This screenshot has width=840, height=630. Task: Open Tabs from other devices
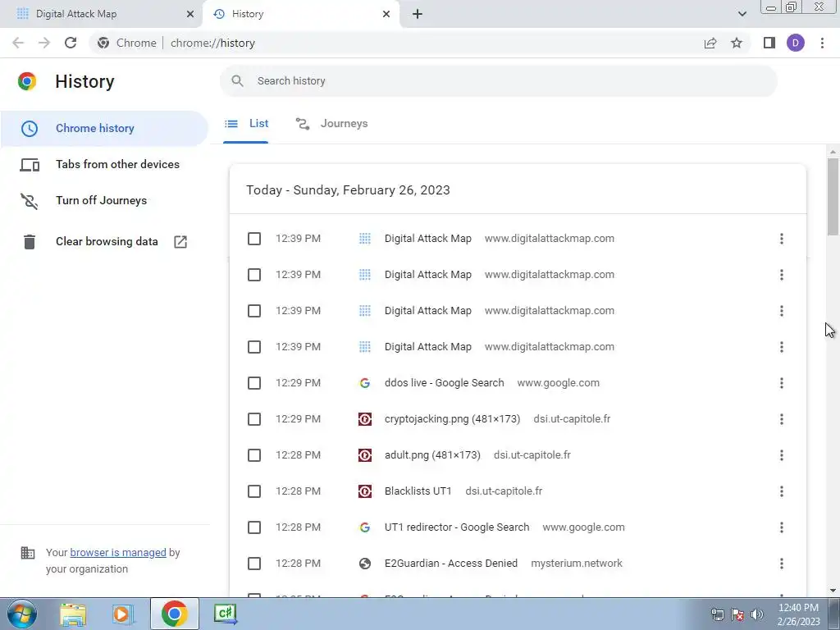point(104,164)
